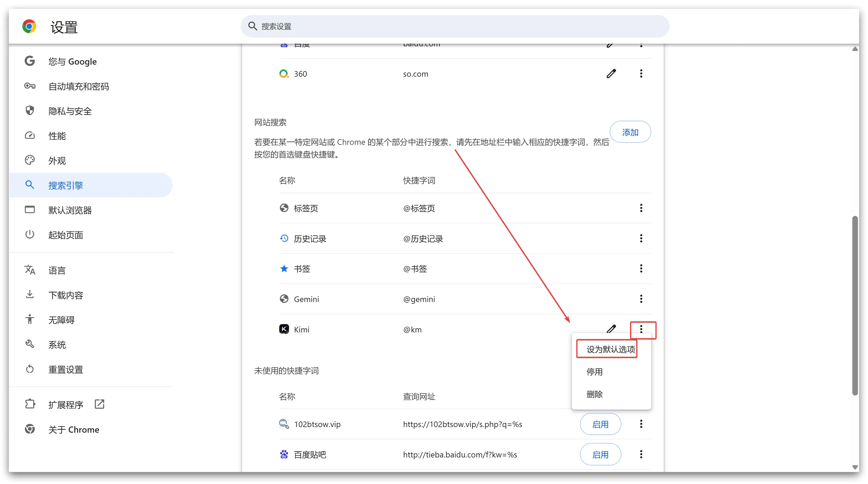Open more actions for 102btsow.vip
The image size is (868, 484).
(641, 424)
